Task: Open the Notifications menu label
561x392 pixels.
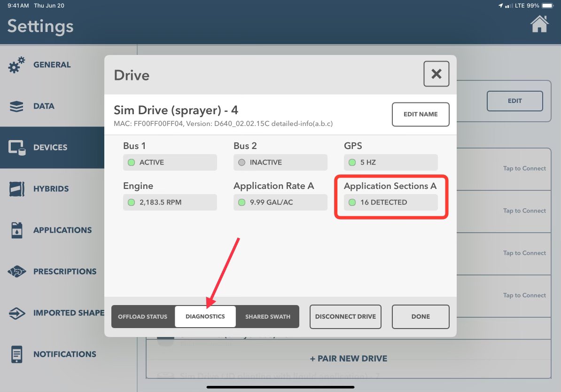Action: click(65, 354)
